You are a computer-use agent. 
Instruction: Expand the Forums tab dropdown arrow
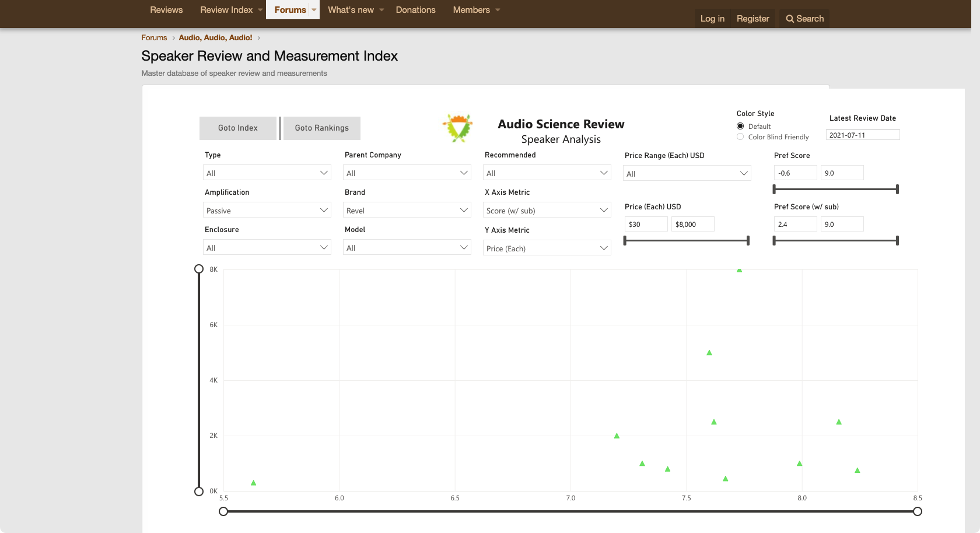pyautogui.click(x=314, y=10)
